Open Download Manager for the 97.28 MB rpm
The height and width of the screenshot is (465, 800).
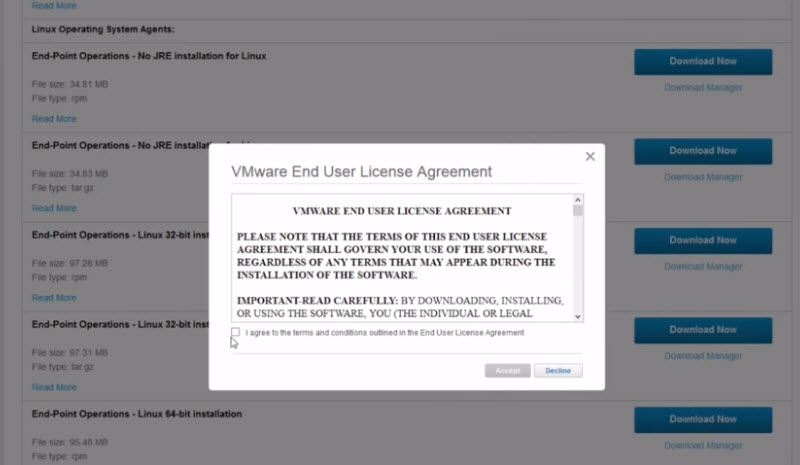click(x=703, y=267)
